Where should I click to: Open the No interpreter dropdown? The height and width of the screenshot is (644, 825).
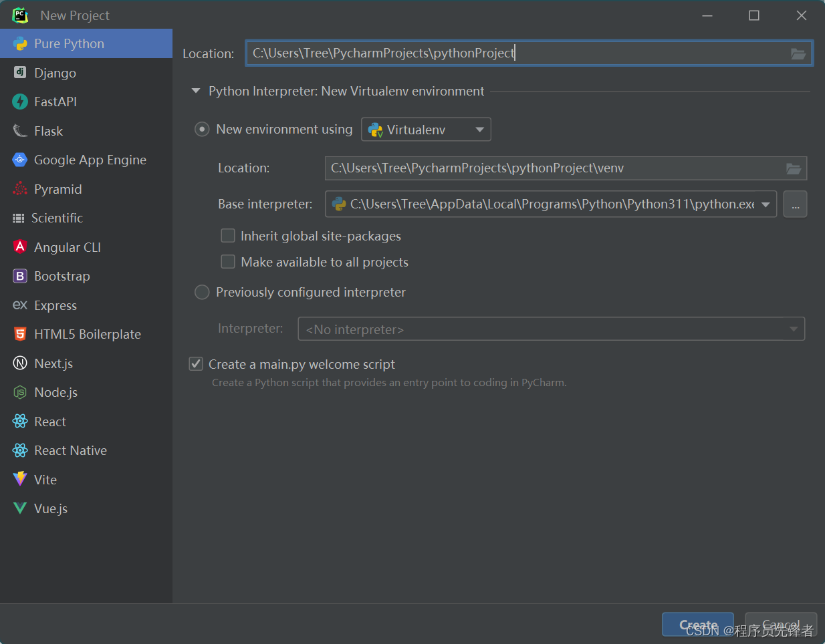click(x=551, y=329)
